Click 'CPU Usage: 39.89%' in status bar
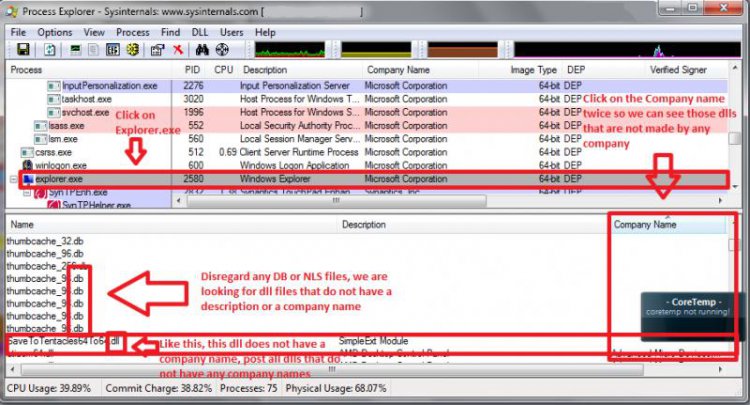Image resolution: width=750 pixels, height=405 pixels. click(49, 388)
